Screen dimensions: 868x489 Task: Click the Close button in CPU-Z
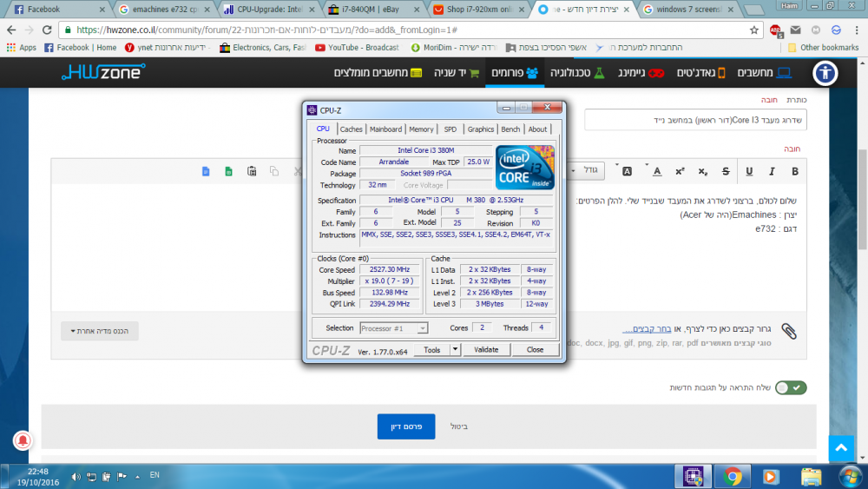[x=535, y=349]
